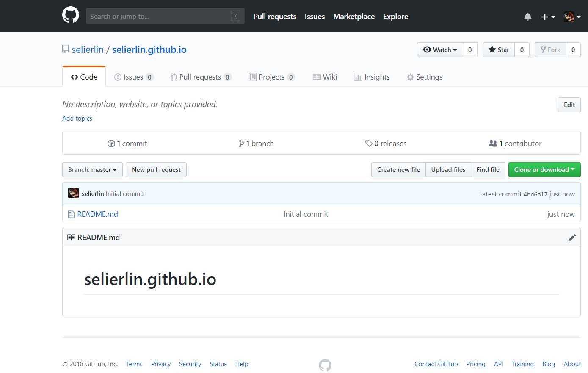The width and height of the screenshot is (588, 373).
Task: Click the contributors people icon
Action: click(x=493, y=144)
